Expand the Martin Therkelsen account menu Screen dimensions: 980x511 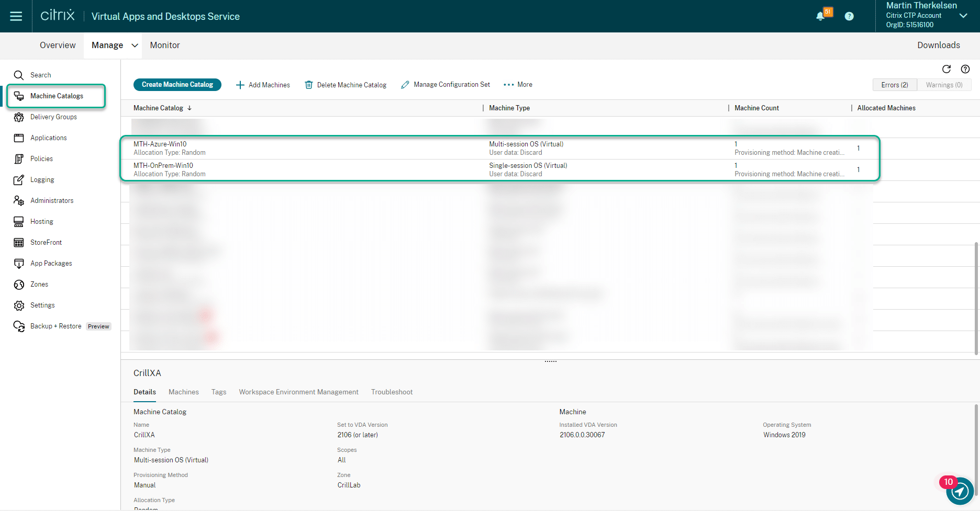pyautogui.click(x=963, y=16)
